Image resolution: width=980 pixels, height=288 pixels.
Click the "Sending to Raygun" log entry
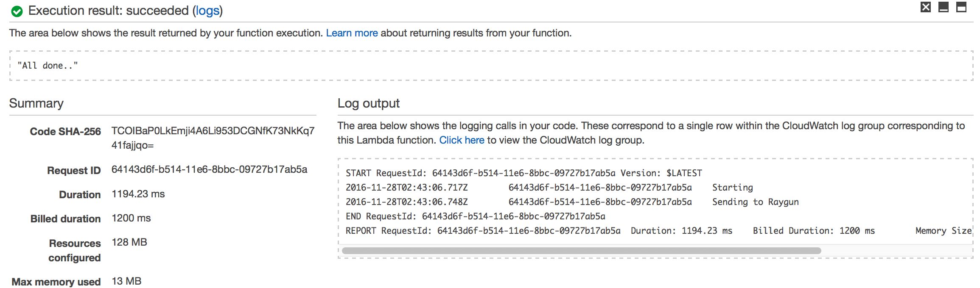[x=756, y=202]
